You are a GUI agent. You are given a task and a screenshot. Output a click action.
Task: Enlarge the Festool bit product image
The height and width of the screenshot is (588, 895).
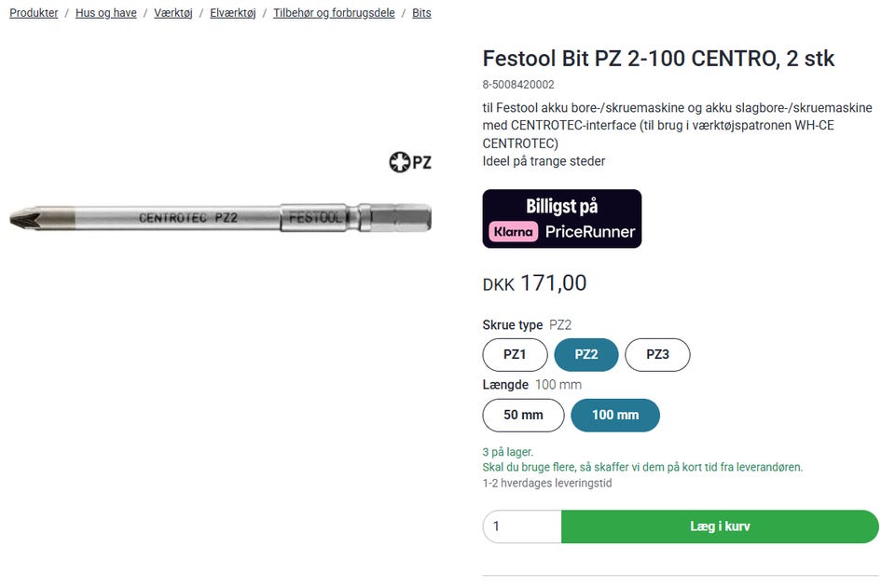pyautogui.click(x=220, y=218)
